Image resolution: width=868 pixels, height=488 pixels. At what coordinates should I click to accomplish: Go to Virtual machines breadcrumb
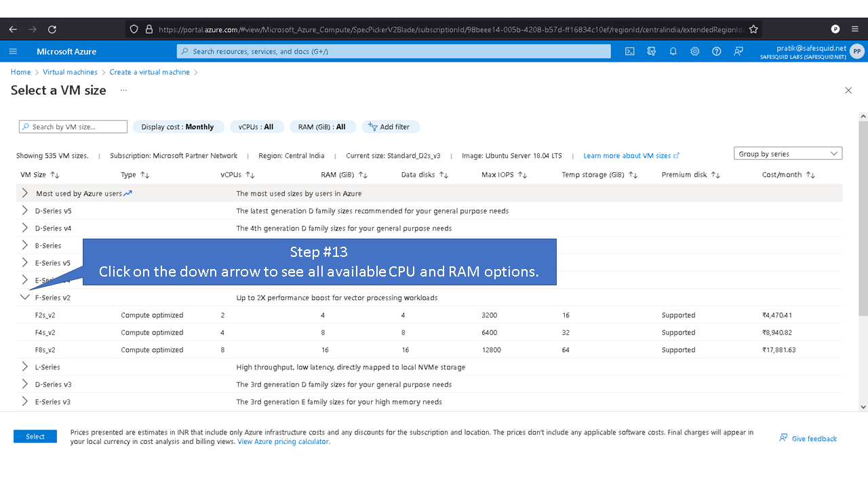[x=70, y=72]
